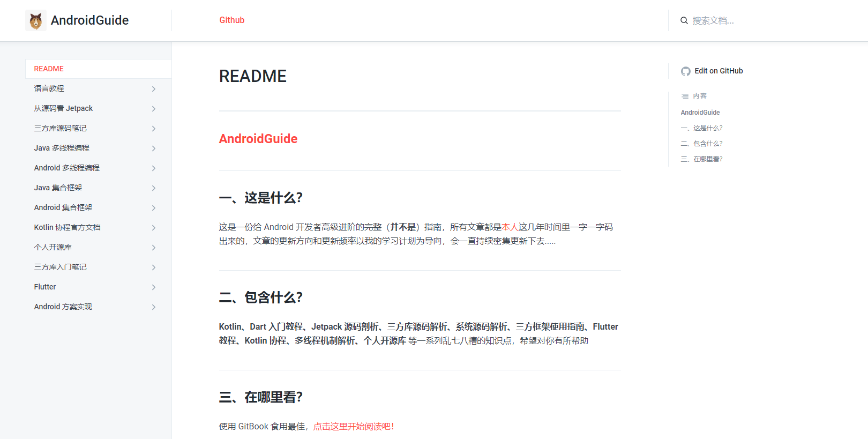Expand the 语言教程 chevron
The height and width of the screenshot is (439, 868).
(154, 89)
